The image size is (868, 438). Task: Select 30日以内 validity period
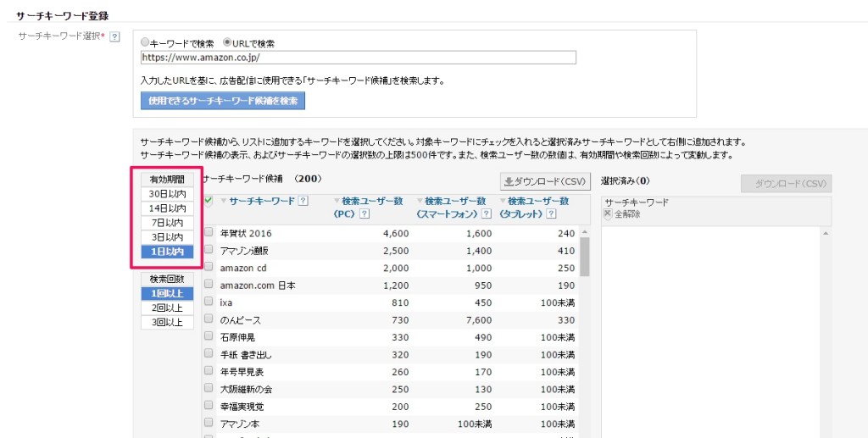point(167,194)
